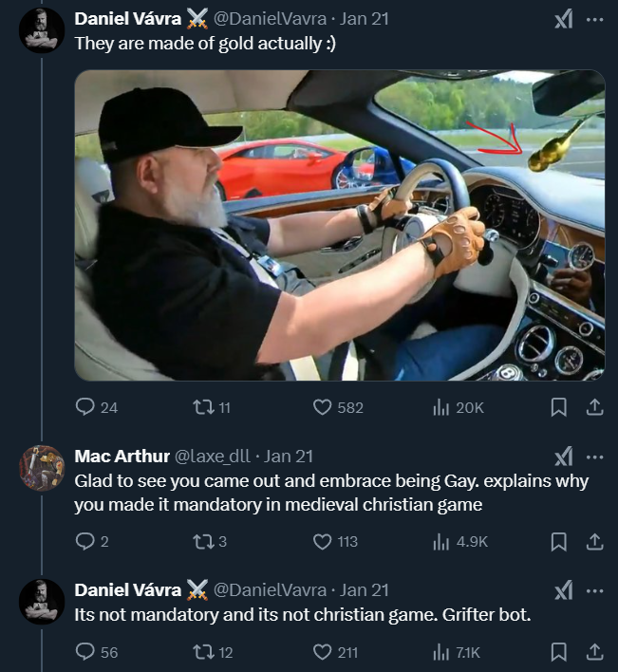Open more options on top tweet
The height and width of the screenshot is (672, 618).
click(595, 18)
